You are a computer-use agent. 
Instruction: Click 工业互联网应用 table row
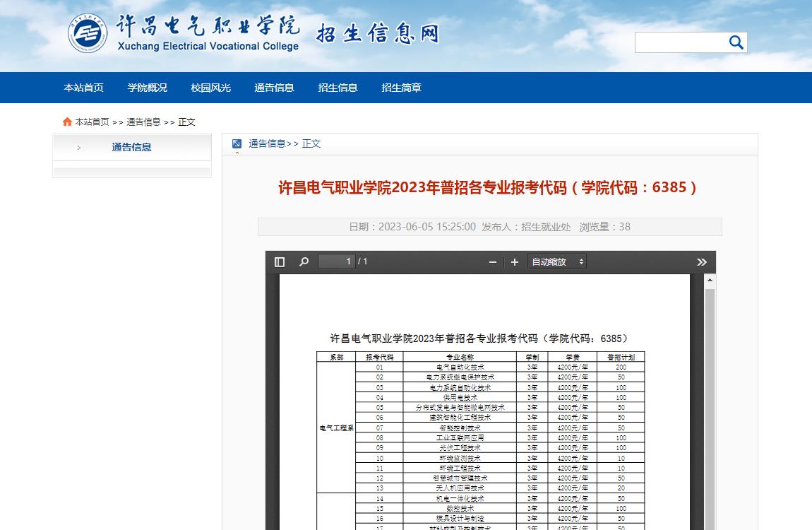click(x=481, y=438)
